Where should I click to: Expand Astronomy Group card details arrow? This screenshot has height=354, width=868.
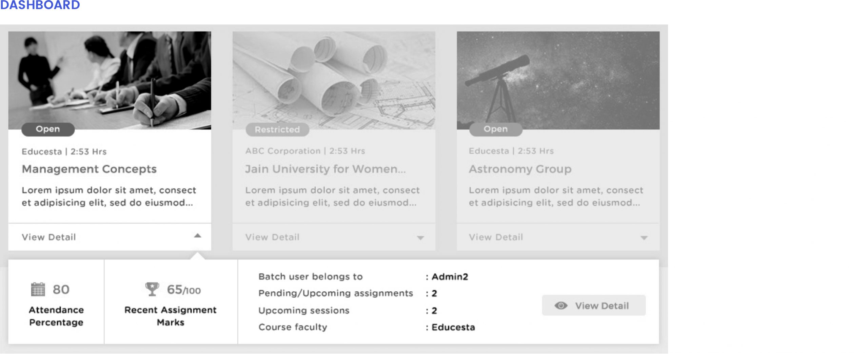tap(644, 238)
